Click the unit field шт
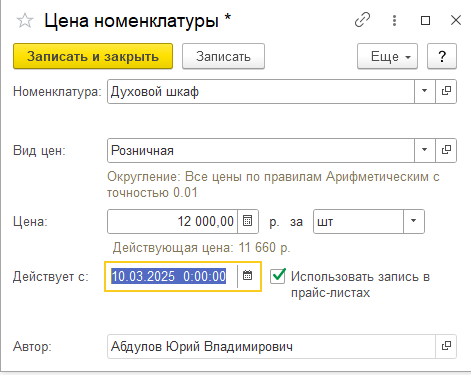 click(x=358, y=221)
